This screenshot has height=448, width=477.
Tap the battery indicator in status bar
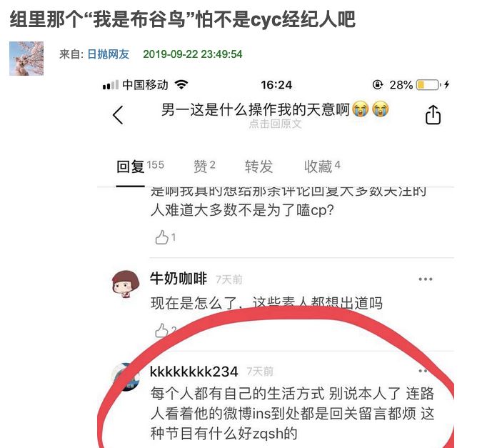428,84
